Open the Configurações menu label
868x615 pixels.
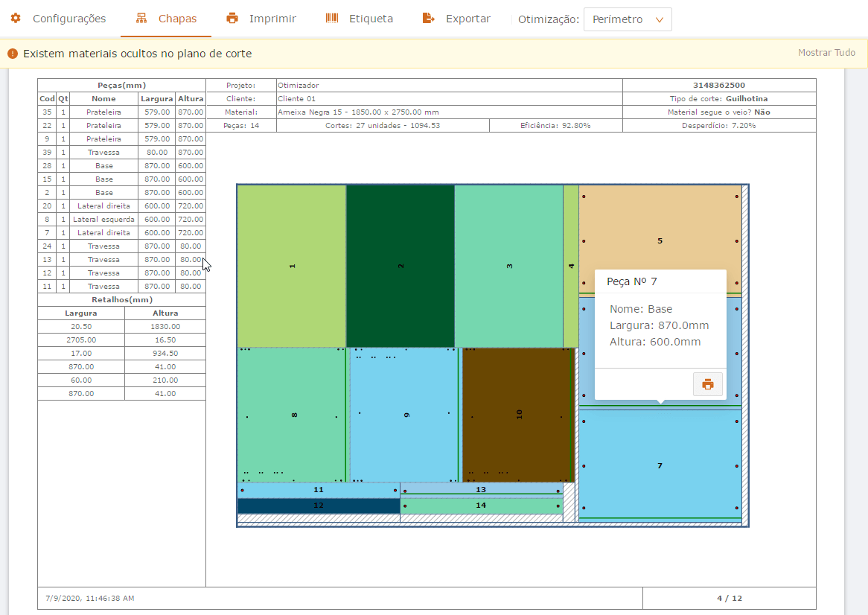[69, 19]
